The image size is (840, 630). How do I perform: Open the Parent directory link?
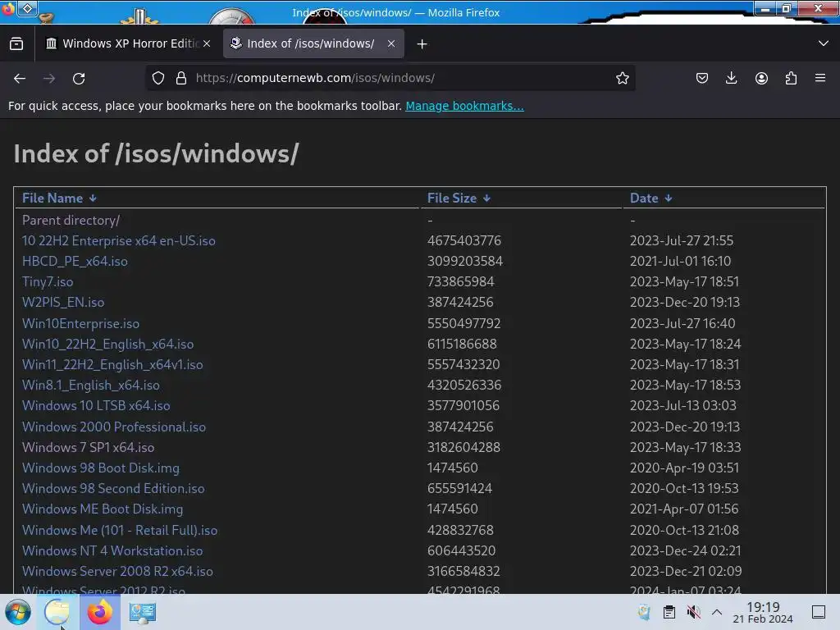pyautogui.click(x=71, y=220)
